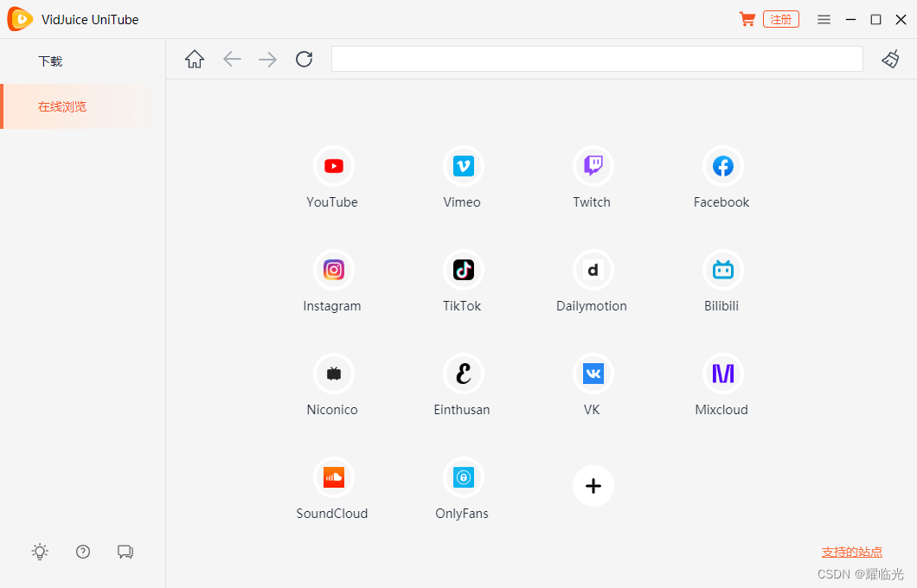The height and width of the screenshot is (588, 917).
Task: Click the 注册 register button
Action: point(780,19)
